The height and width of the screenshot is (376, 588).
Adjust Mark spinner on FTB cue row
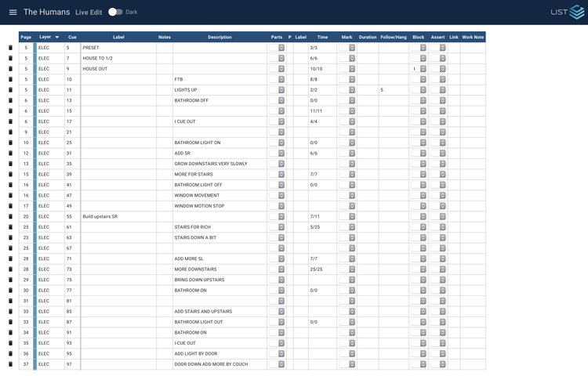352,79
